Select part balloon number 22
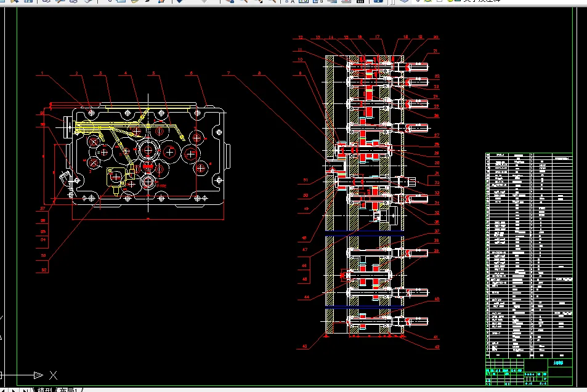Viewport: 587px width, 392px height. pos(437,76)
